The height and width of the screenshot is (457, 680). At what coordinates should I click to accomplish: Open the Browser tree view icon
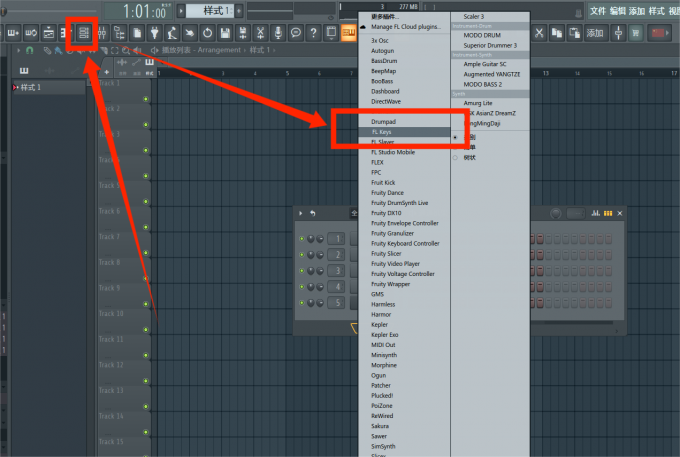pos(119,33)
